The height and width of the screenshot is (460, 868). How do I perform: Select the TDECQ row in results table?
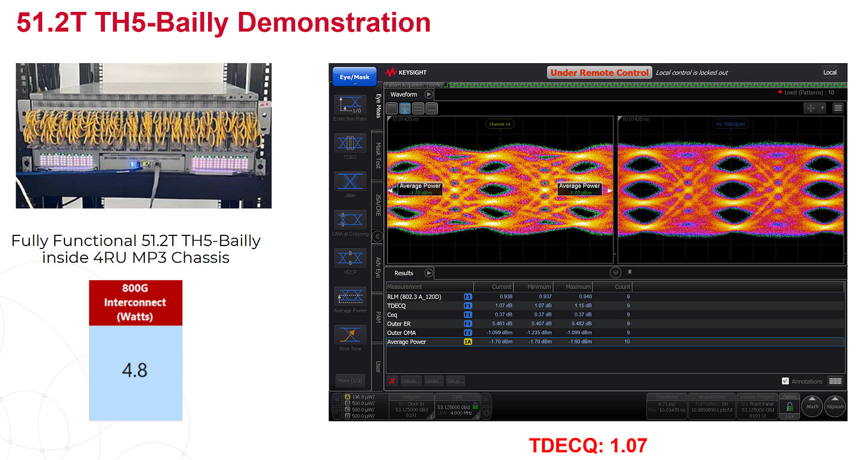pos(615,306)
